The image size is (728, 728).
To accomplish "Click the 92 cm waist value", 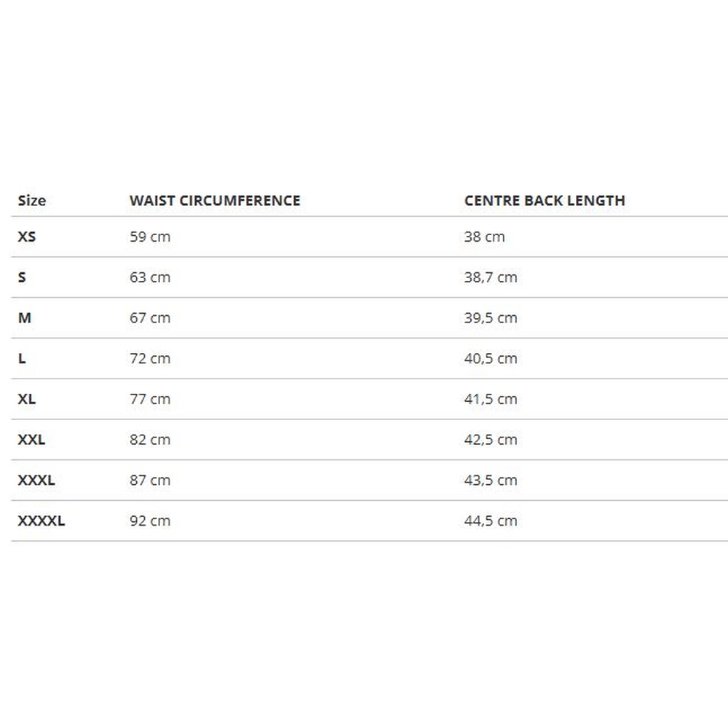I will pyautogui.click(x=150, y=521).
